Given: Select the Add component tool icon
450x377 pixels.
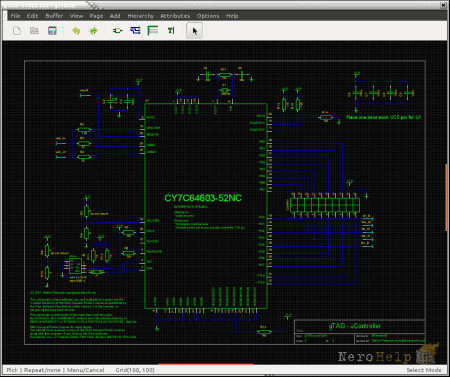Looking at the screenshot, I should 117,31.
